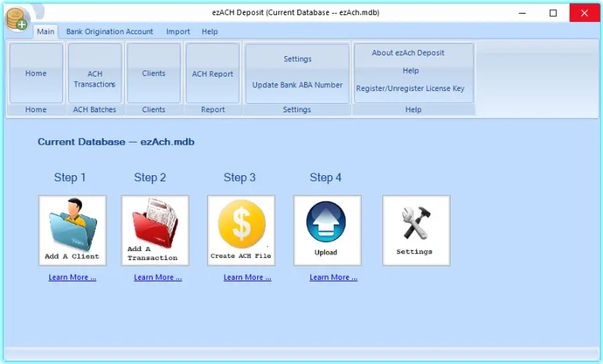The height and width of the screenshot is (364, 603).
Task: Close the ezACH Deposit window
Action: click(585, 13)
